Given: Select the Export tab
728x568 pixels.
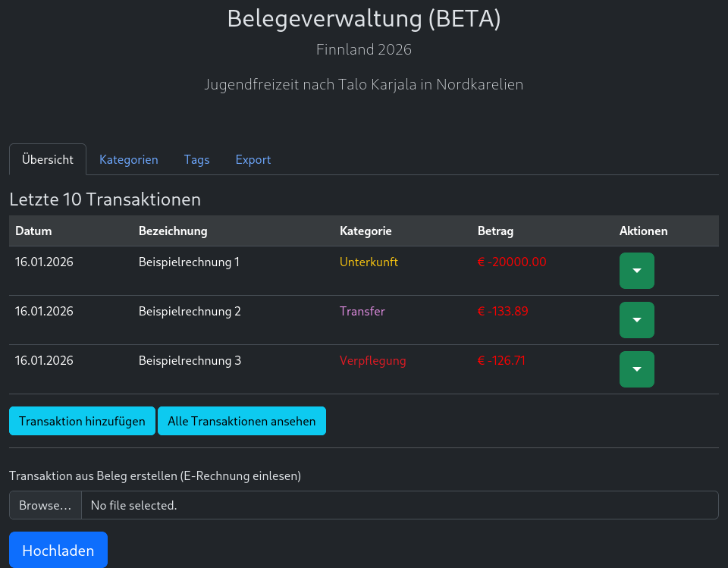Looking at the screenshot, I should coord(253,160).
